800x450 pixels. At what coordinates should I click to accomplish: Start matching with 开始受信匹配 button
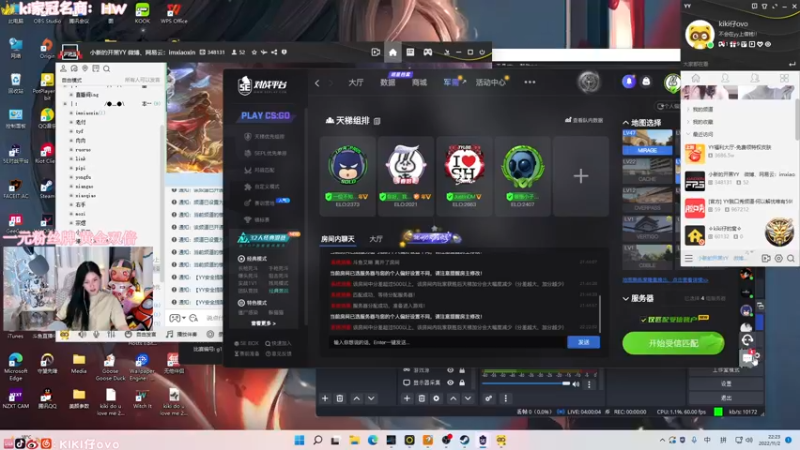pyautogui.click(x=673, y=343)
